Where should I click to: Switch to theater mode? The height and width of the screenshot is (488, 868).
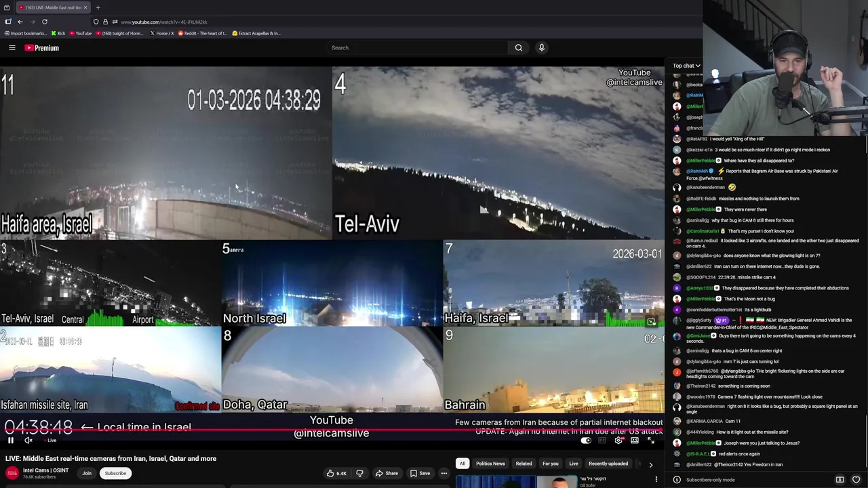click(x=635, y=441)
